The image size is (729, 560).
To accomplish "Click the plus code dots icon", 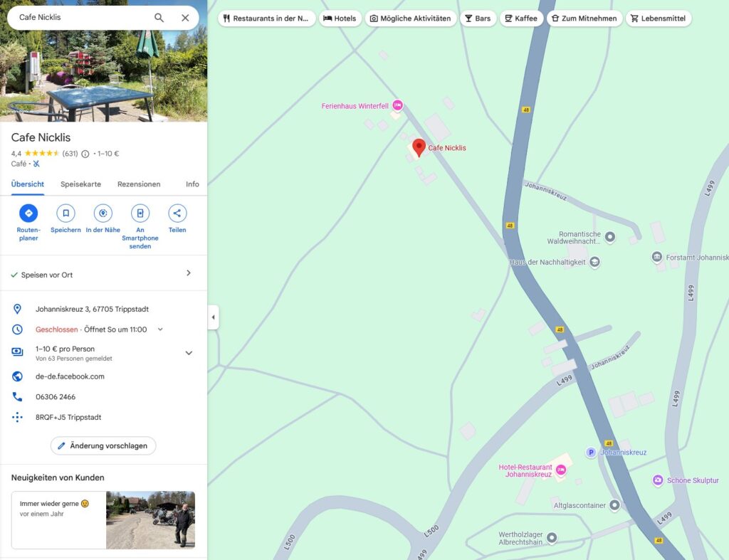I will 17,417.
